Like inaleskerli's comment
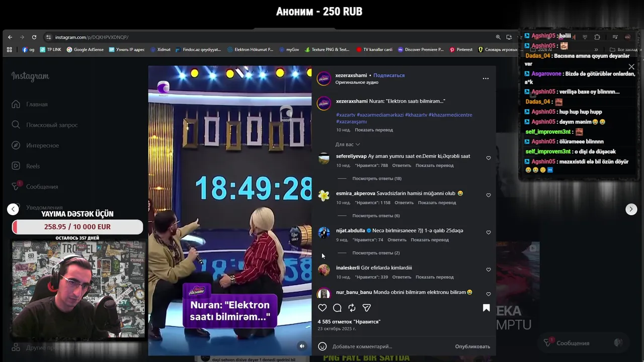Screen dimensions: 644x362 (x=489, y=269)
